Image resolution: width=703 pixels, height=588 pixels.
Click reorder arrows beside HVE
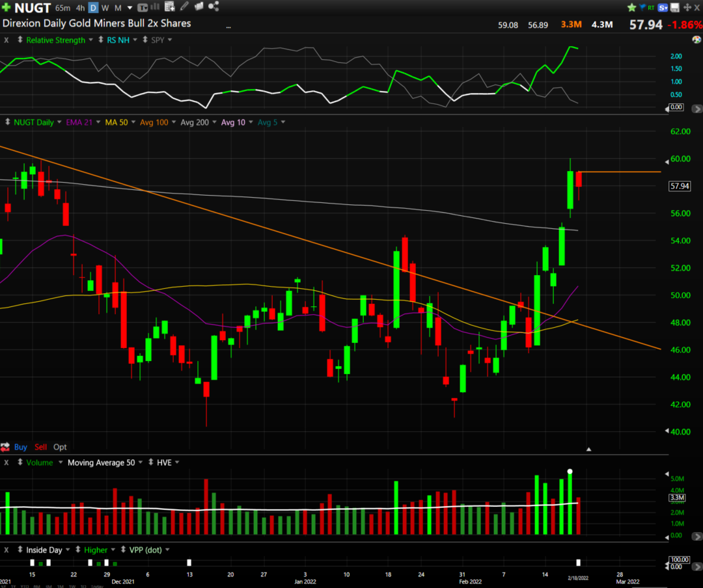click(150, 462)
